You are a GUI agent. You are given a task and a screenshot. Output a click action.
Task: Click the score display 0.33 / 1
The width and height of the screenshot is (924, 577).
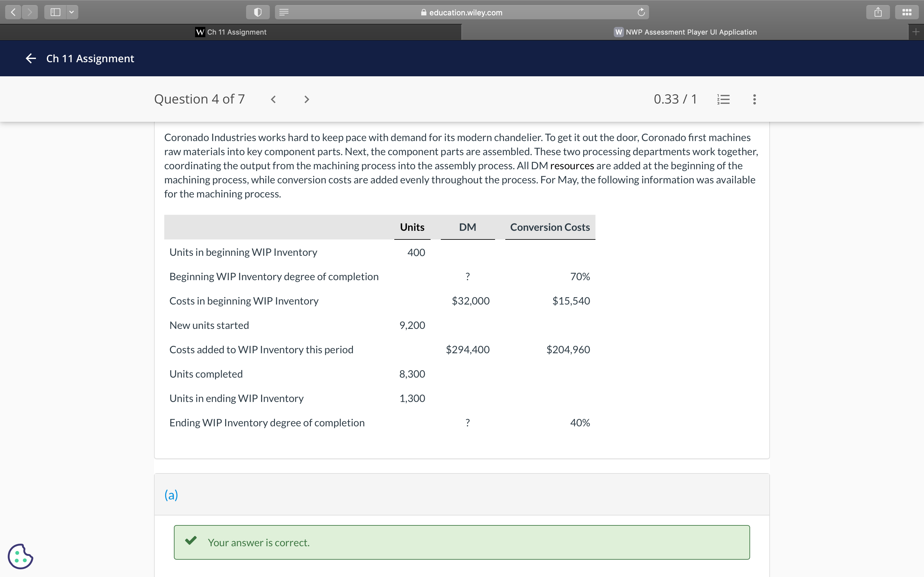point(675,99)
